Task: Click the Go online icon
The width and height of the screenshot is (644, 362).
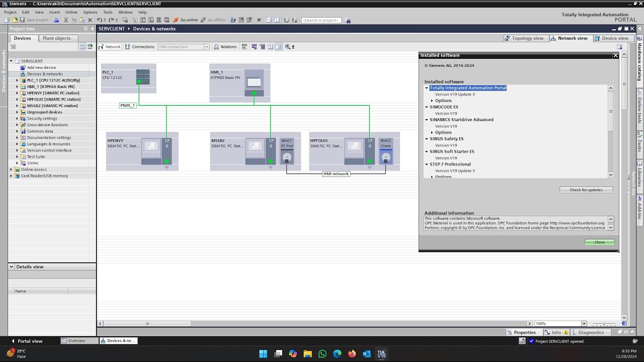Action: (x=186, y=20)
